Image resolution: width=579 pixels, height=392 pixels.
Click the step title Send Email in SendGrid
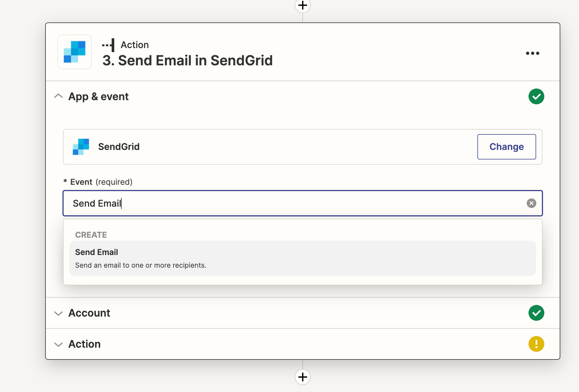tap(187, 61)
